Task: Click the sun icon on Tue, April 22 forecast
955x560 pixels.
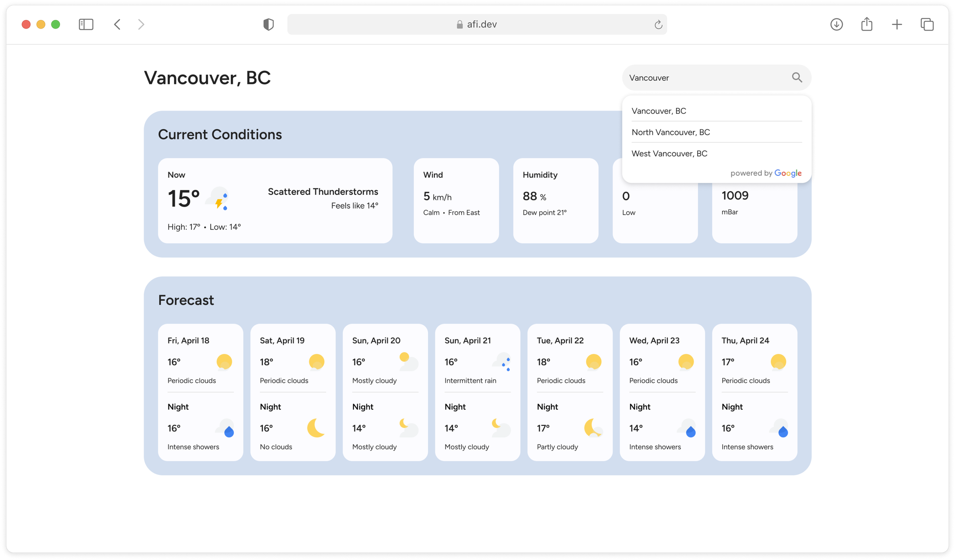Action: pyautogui.click(x=594, y=362)
